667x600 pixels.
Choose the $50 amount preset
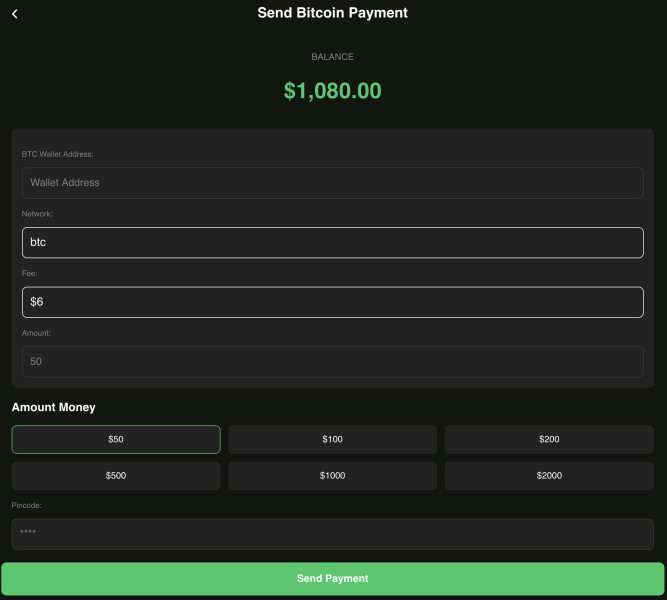click(x=116, y=439)
